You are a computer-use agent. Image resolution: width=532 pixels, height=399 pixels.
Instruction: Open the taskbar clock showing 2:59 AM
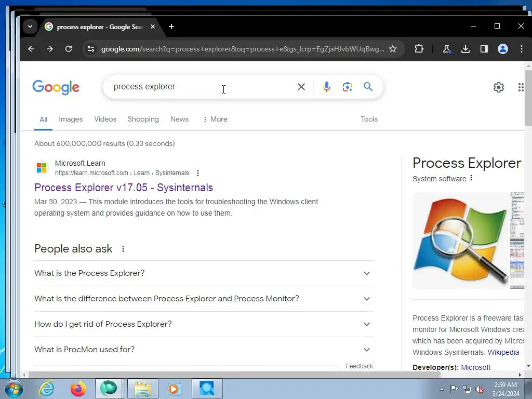(x=506, y=389)
